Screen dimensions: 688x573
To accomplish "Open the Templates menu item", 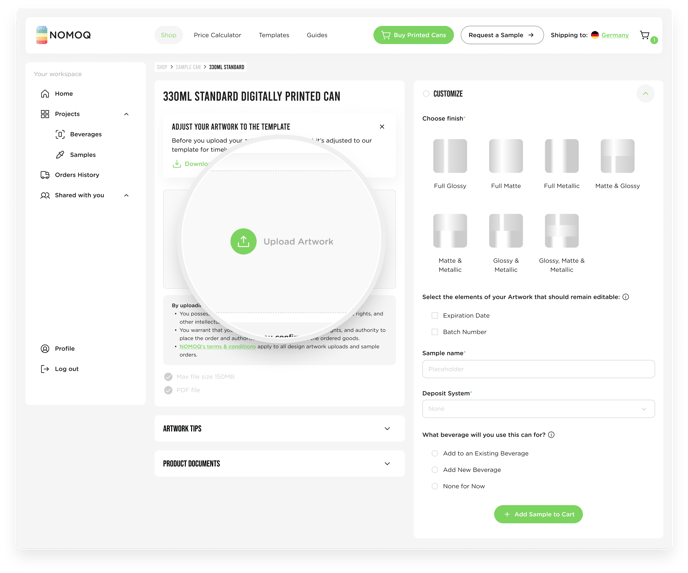I will coord(274,35).
